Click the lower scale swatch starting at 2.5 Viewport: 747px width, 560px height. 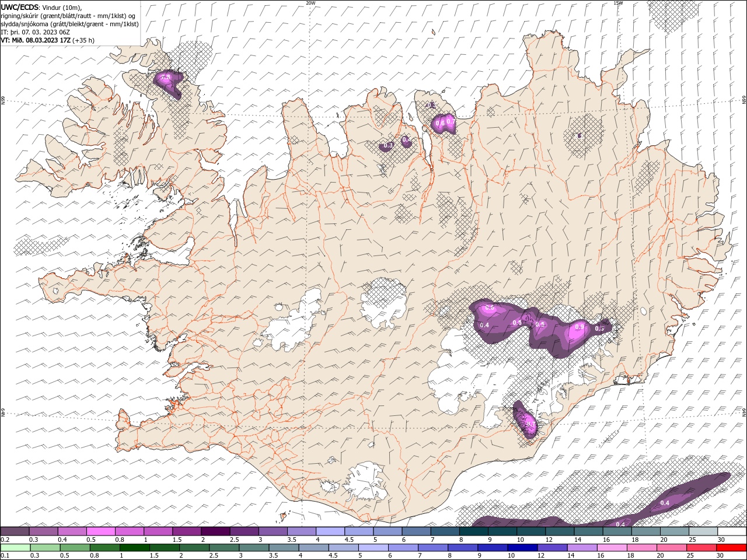click(x=224, y=548)
